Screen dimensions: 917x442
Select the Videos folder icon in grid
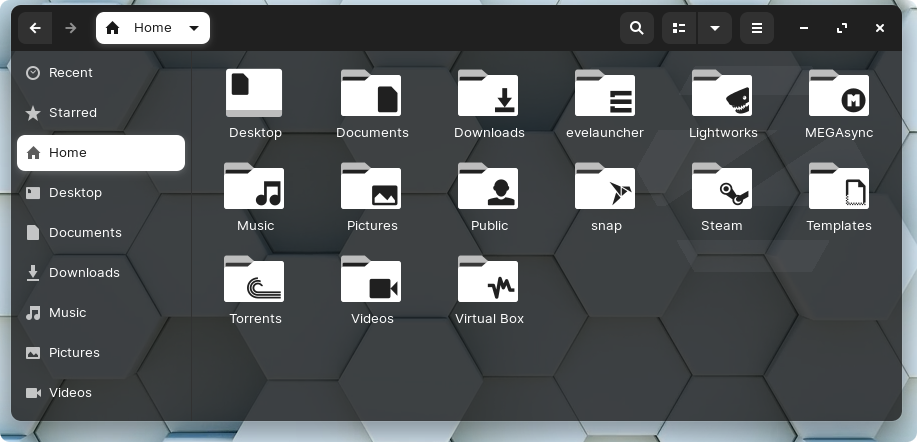371,279
